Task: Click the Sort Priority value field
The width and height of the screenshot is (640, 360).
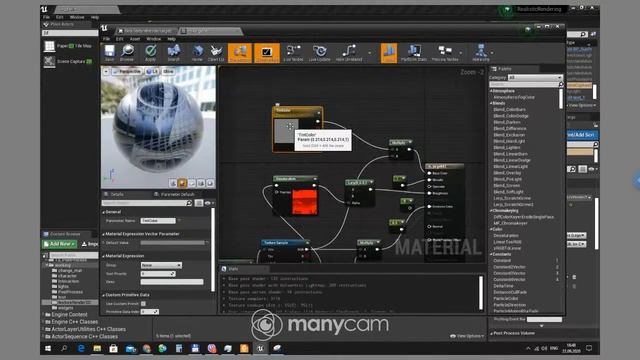Action: coord(158,274)
